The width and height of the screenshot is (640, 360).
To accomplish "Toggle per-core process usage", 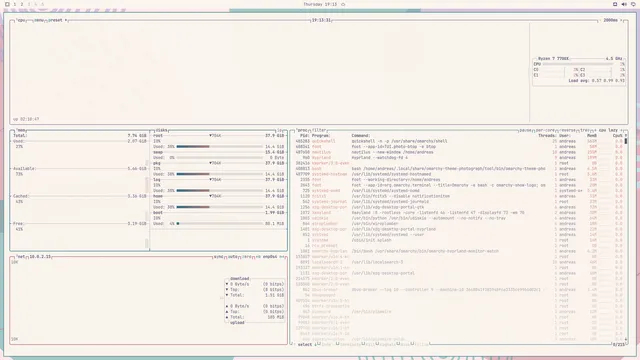I will tap(545, 130).
